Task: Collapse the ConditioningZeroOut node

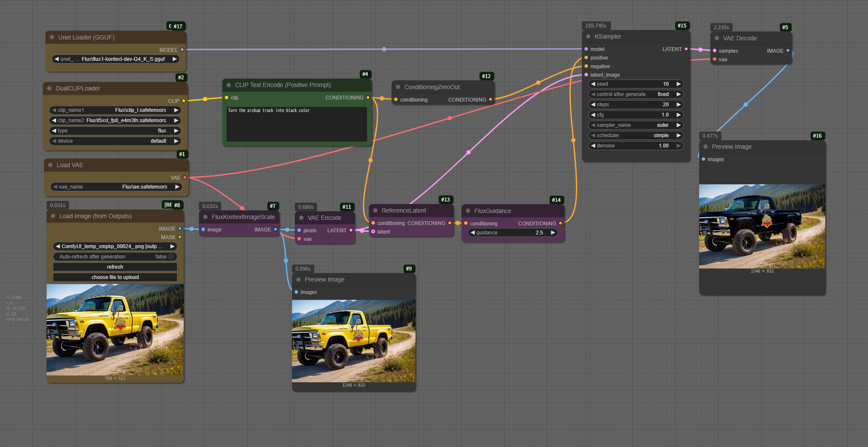Action: pos(398,87)
